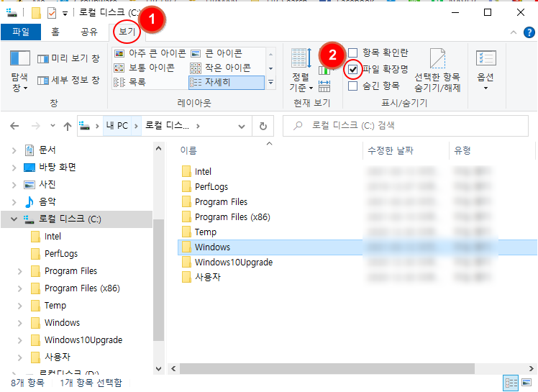Image resolution: width=538 pixels, height=392 pixels.
Task: Open the address bar history dropdown
Action: pyautogui.click(x=242, y=127)
